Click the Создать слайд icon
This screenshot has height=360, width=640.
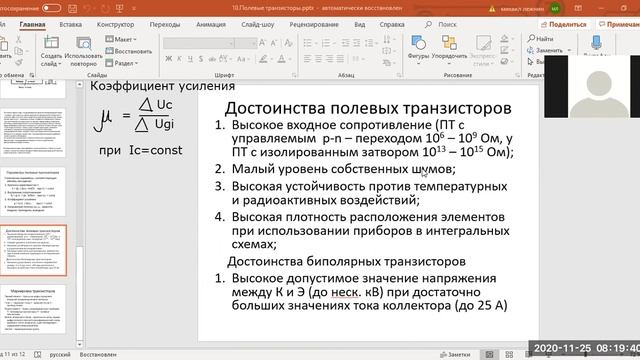(51, 43)
